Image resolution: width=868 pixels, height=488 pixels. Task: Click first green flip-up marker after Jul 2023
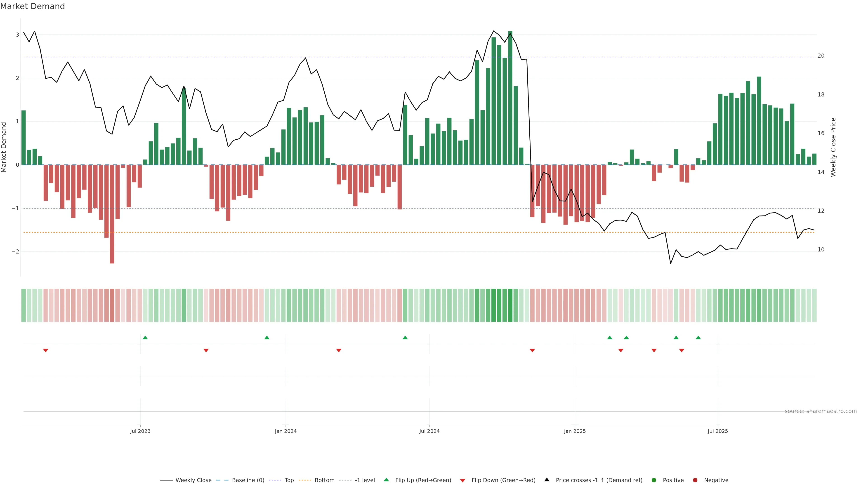pos(145,338)
